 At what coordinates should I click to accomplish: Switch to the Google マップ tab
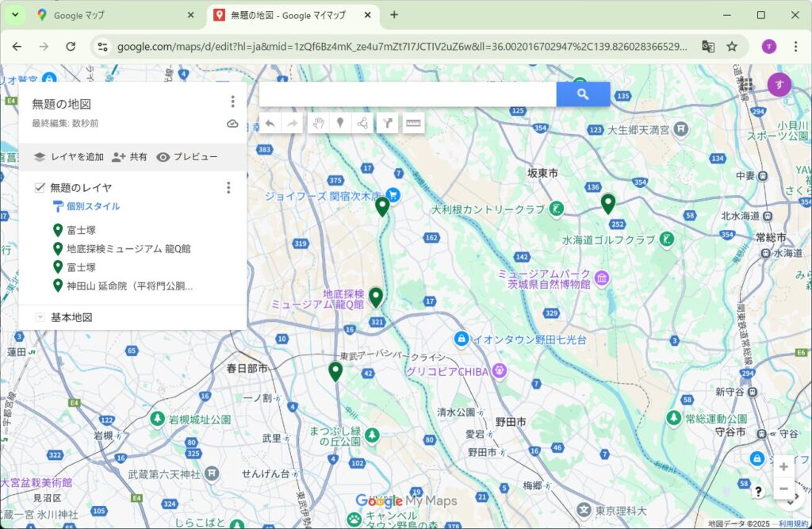[x=116, y=16]
